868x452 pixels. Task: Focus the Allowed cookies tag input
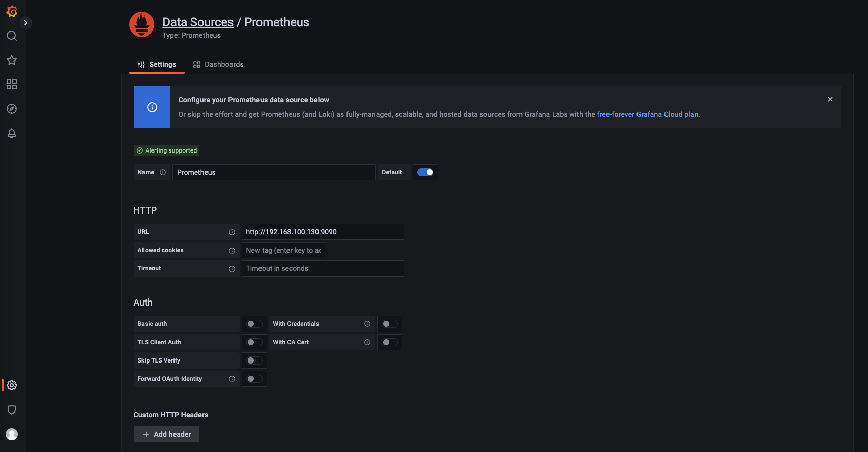(283, 250)
